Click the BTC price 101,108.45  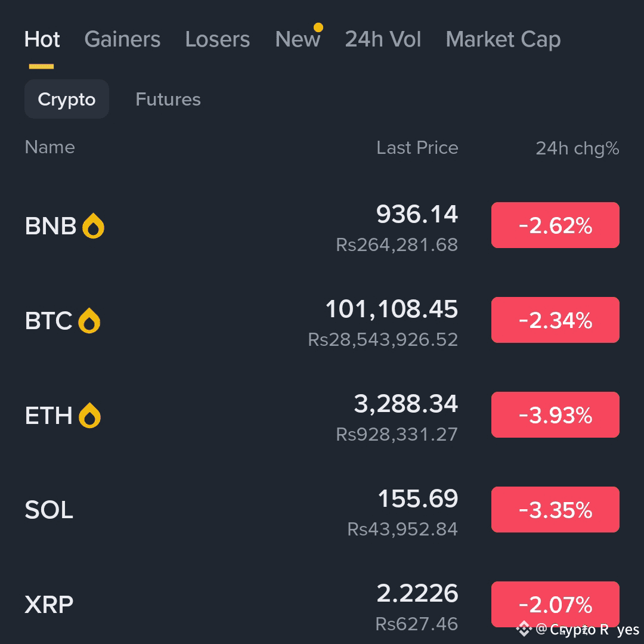click(x=391, y=309)
